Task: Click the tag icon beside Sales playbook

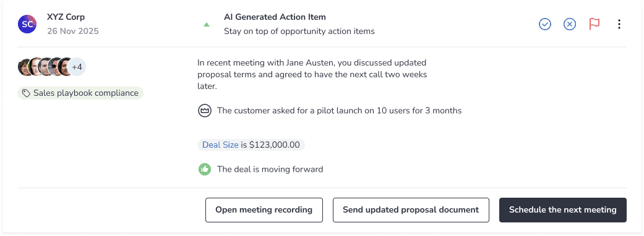Action: 26,93
